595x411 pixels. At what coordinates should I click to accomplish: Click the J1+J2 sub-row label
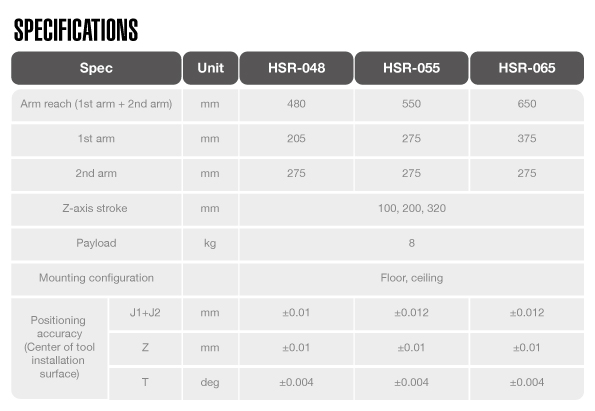coord(145,314)
